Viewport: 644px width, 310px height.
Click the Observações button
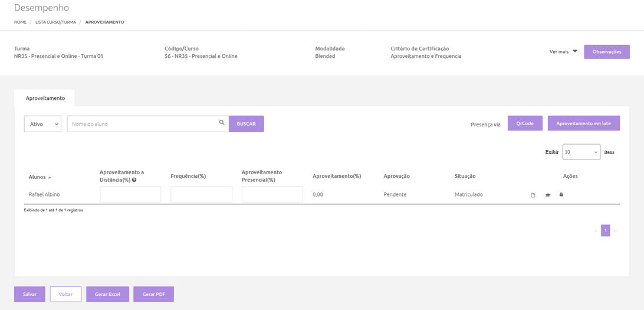tap(606, 51)
